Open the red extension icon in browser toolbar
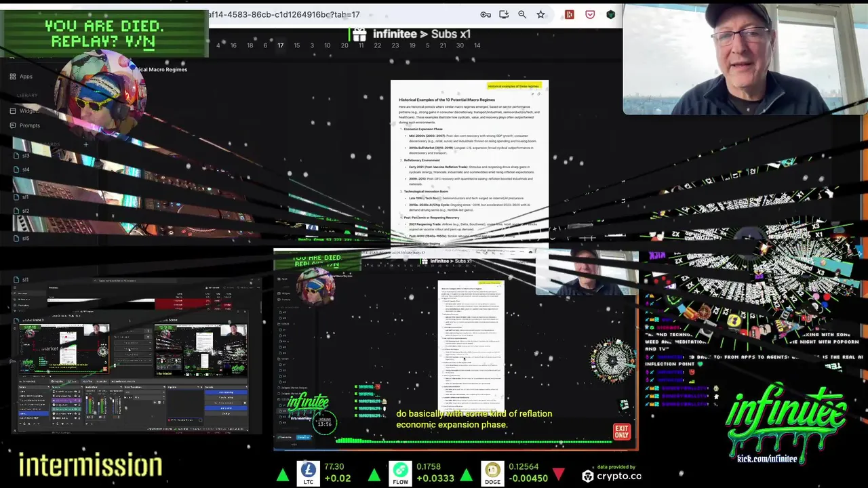Screen dimensions: 868x488 [x=569, y=14]
